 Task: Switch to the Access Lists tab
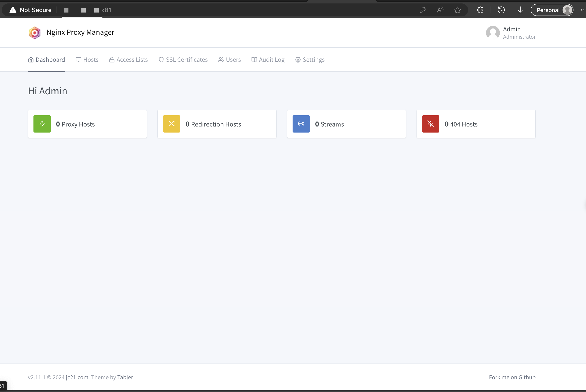coord(128,60)
